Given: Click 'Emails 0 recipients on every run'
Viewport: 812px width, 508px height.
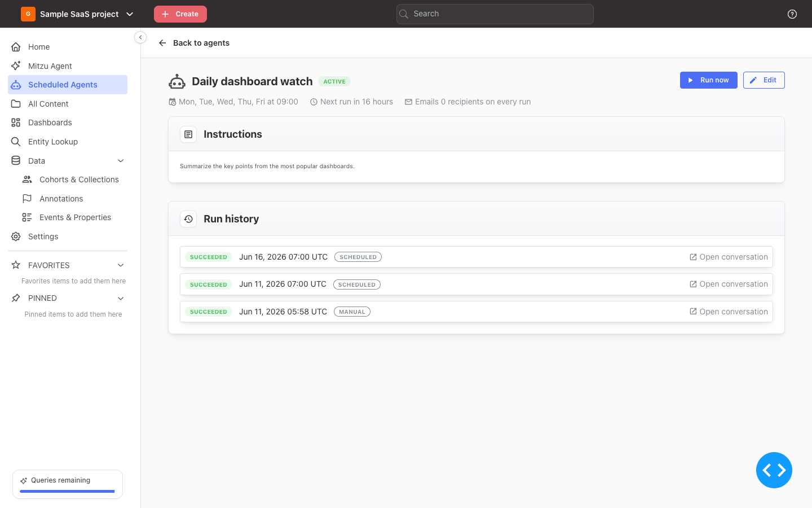Looking at the screenshot, I should [x=473, y=102].
